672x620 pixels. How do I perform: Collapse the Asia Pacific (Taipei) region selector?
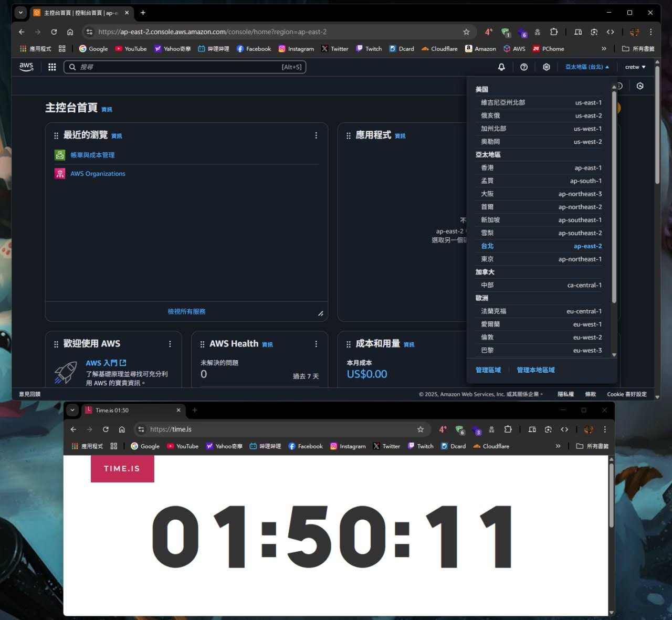click(587, 67)
